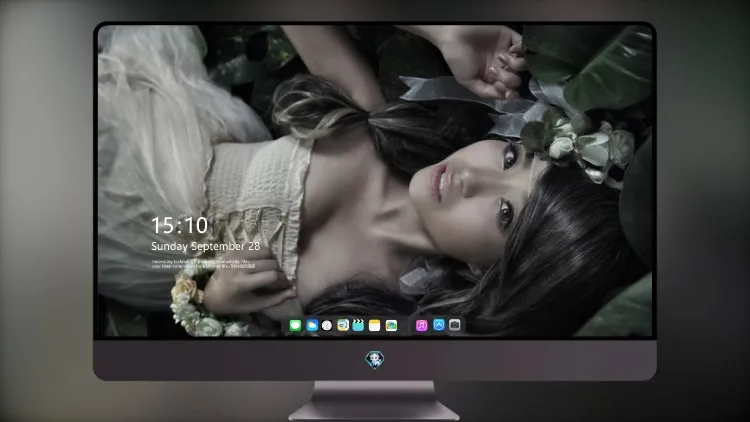Open the Clock app in dock
Screen dimensions: 750x422
(327, 326)
